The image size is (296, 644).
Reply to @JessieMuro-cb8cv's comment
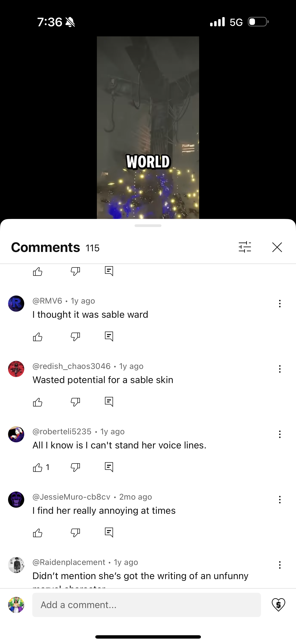[109, 532]
